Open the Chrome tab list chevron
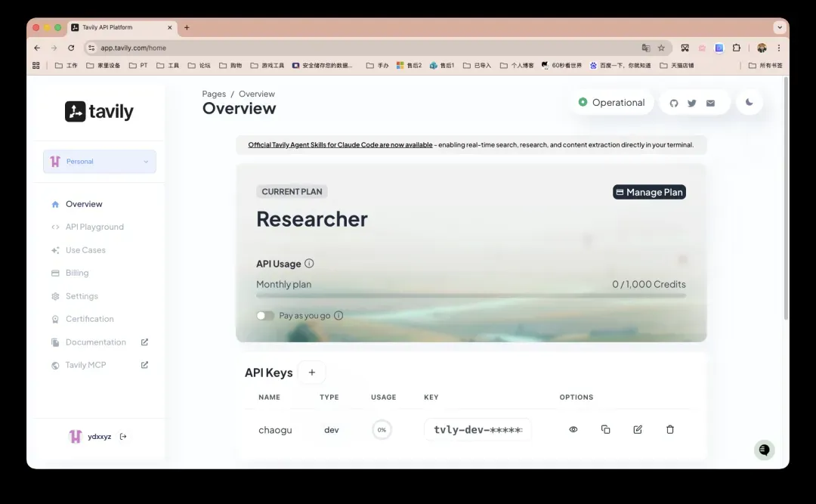 [x=779, y=27]
